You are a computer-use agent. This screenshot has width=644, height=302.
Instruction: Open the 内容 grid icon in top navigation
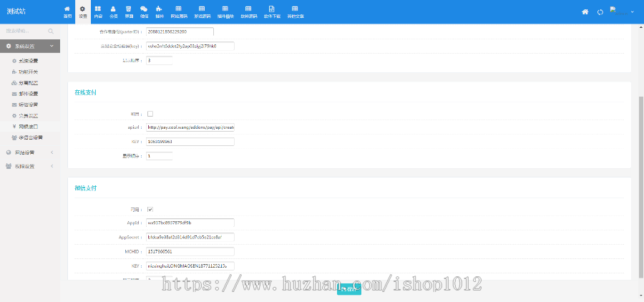click(97, 11)
